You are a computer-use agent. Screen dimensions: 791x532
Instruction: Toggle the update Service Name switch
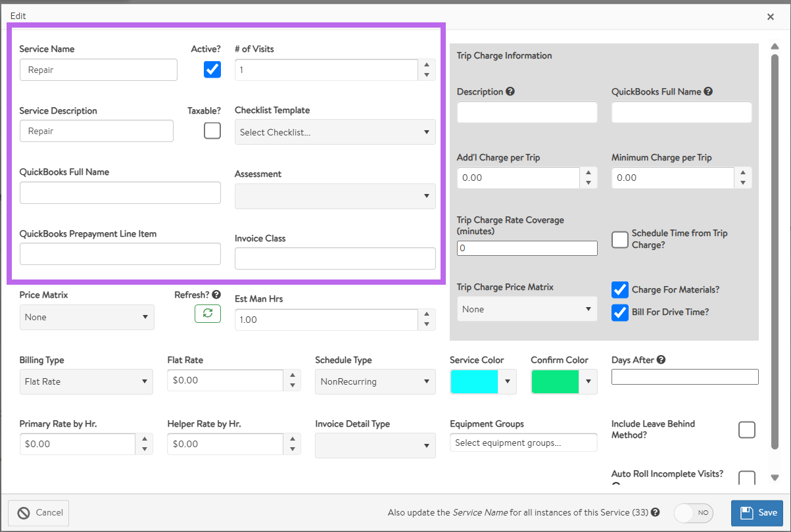694,512
